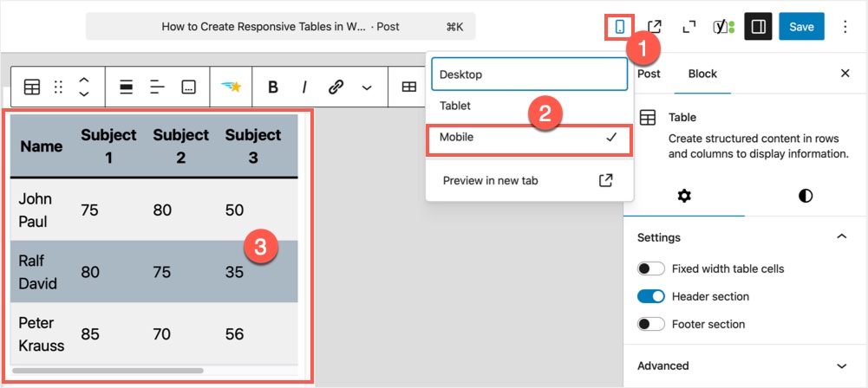
Task: Select the Styles half-circle tab
Action: pyautogui.click(x=806, y=196)
